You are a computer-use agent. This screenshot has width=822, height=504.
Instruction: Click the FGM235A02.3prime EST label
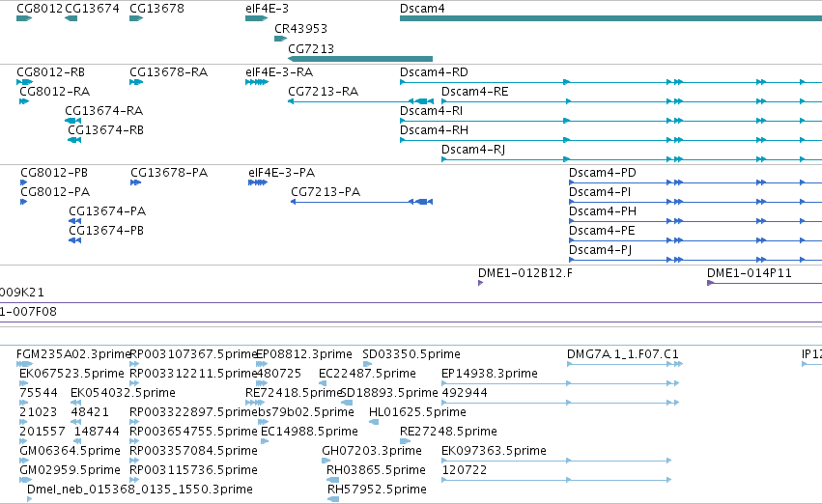(x=72, y=354)
